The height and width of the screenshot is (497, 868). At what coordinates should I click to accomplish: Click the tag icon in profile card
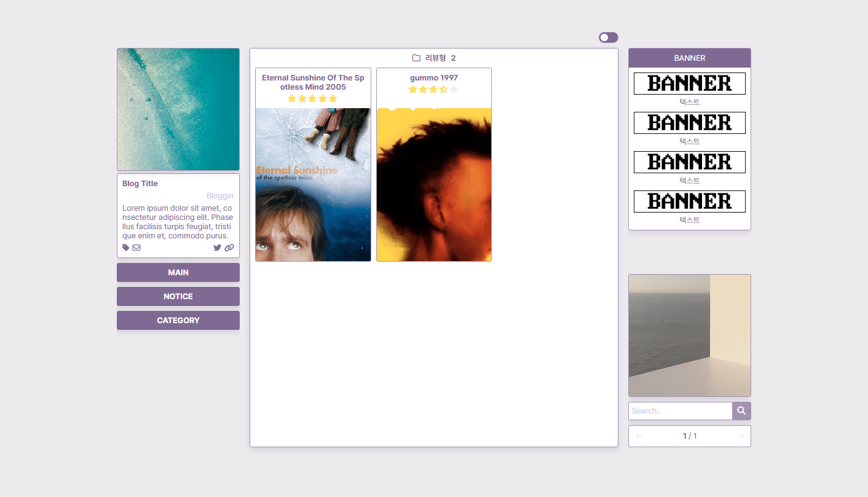[126, 248]
